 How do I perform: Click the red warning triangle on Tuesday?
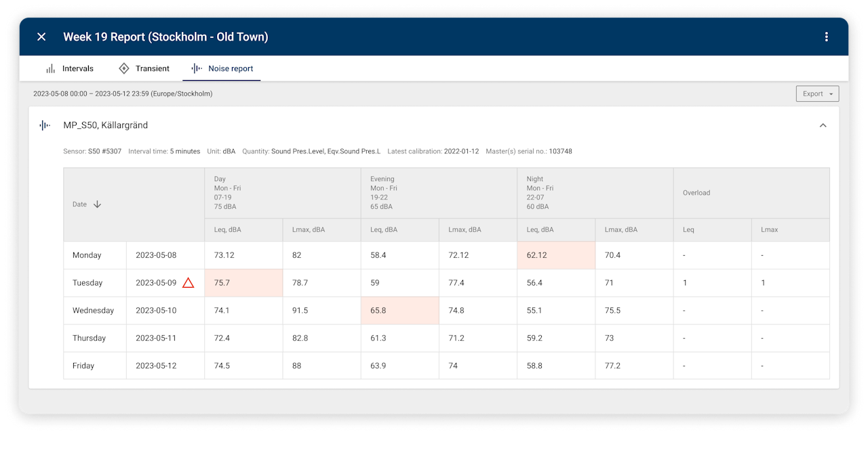click(x=188, y=283)
